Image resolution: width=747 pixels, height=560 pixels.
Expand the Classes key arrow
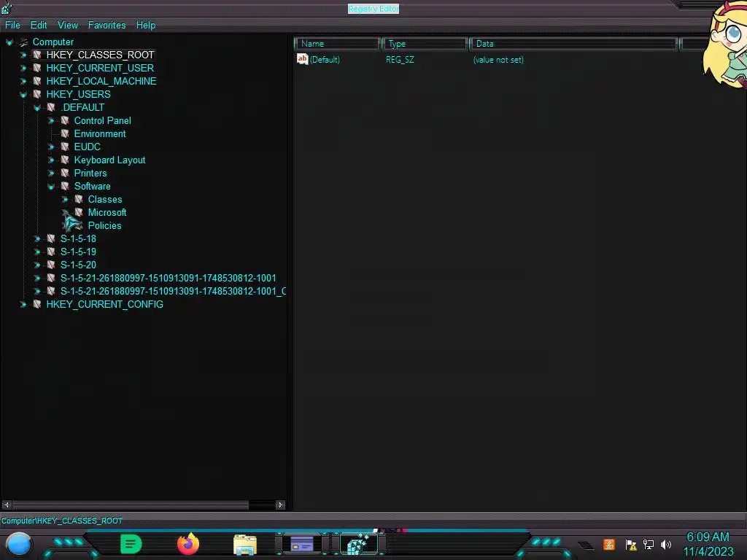(x=65, y=200)
